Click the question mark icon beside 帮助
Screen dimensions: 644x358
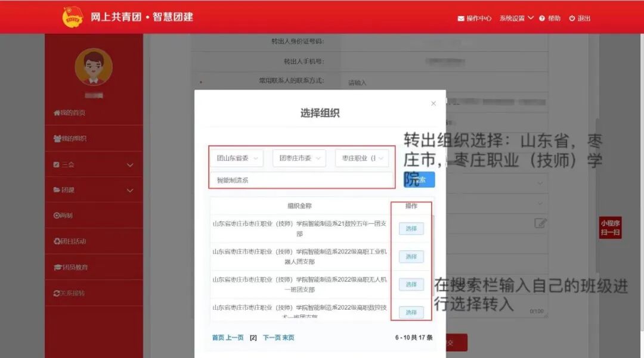(x=542, y=18)
